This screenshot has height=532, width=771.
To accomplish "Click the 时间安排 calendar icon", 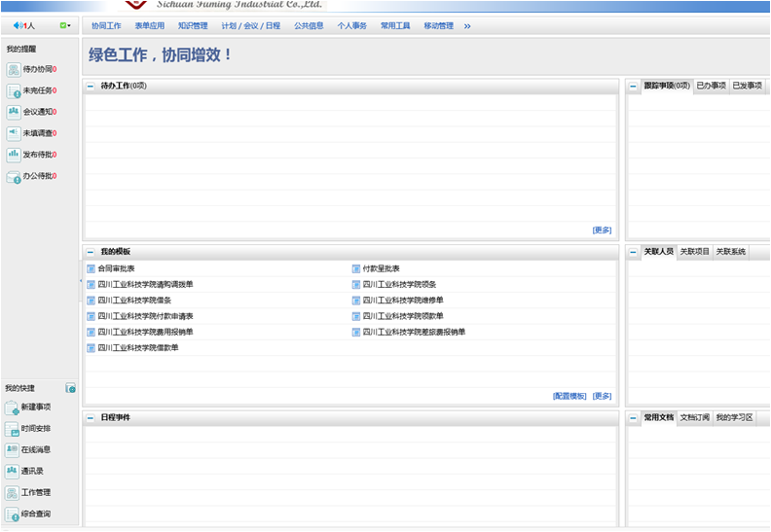I will 12,429.
